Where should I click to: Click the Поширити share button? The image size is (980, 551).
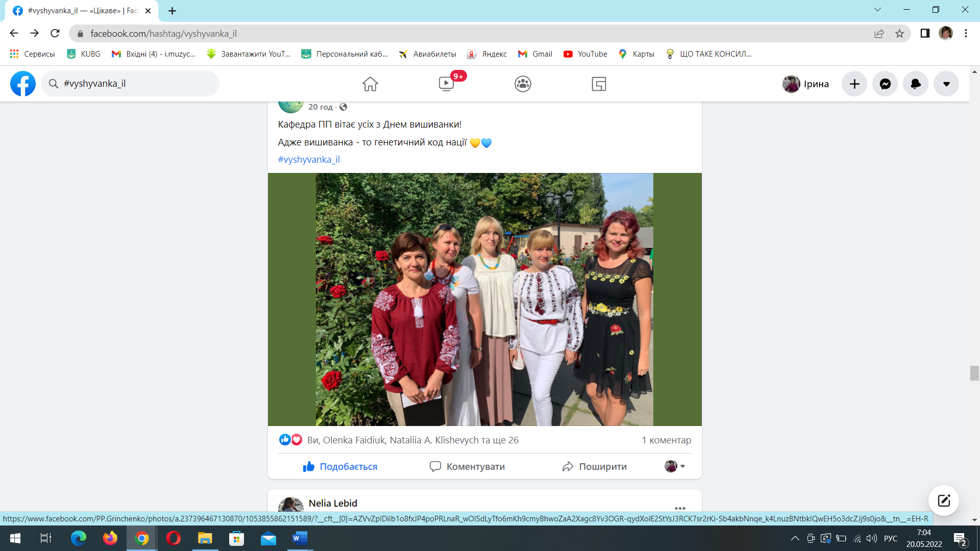(x=595, y=466)
